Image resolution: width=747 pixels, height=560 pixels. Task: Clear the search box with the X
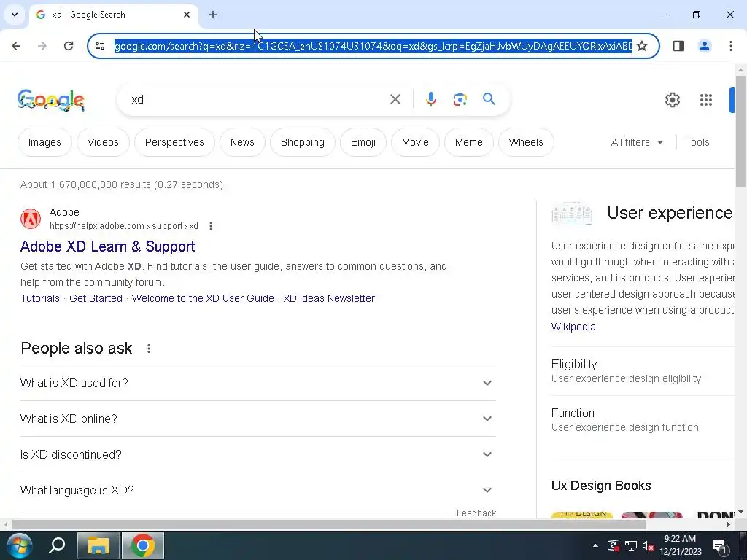(x=395, y=99)
